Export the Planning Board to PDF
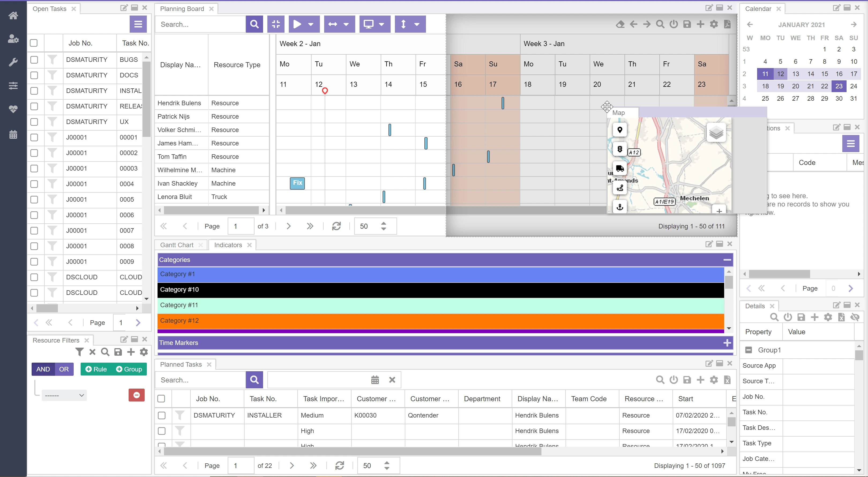This screenshot has height=477, width=868. (x=728, y=24)
